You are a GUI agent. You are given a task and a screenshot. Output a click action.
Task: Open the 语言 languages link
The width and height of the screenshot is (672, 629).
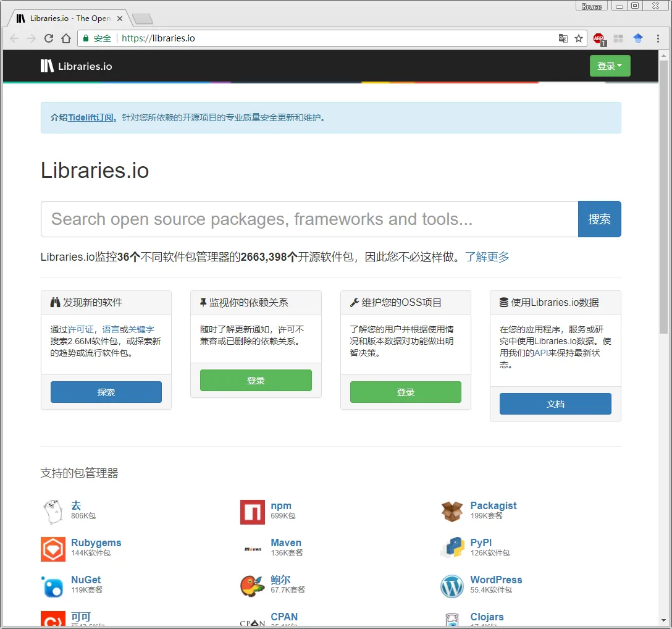click(x=111, y=329)
